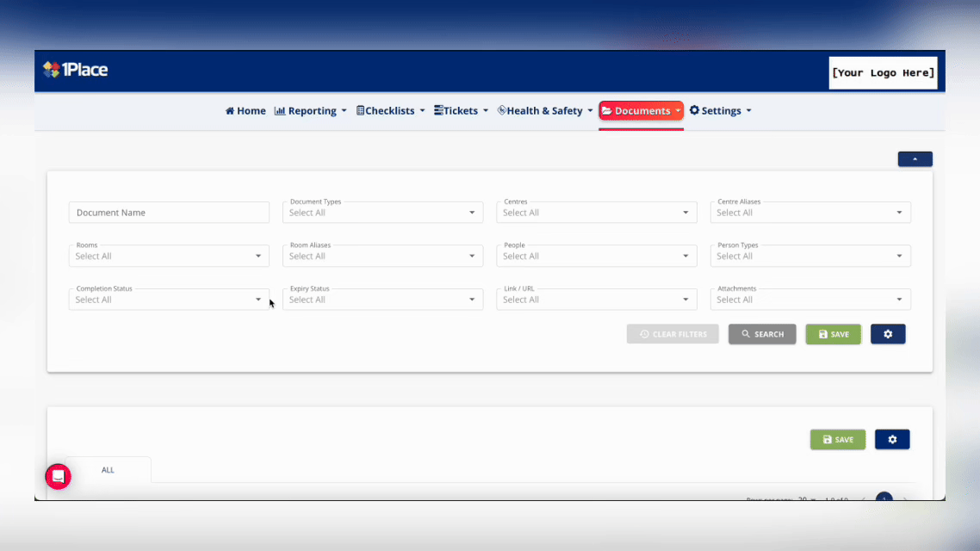Click the Clear Filters button
The height and width of the screenshot is (551, 980).
tap(673, 334)
